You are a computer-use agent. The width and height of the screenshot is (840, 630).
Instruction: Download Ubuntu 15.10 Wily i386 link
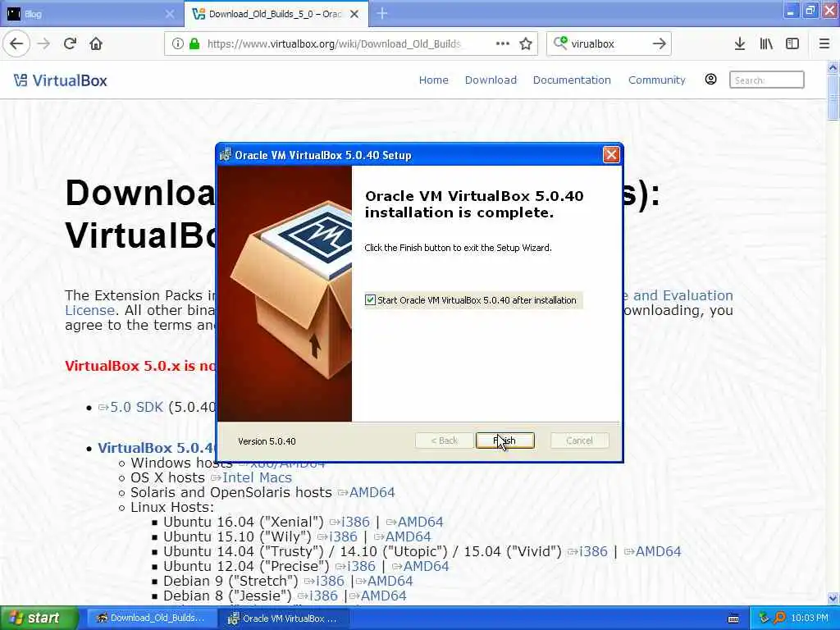pyautogui.click(x=337, y=536)
